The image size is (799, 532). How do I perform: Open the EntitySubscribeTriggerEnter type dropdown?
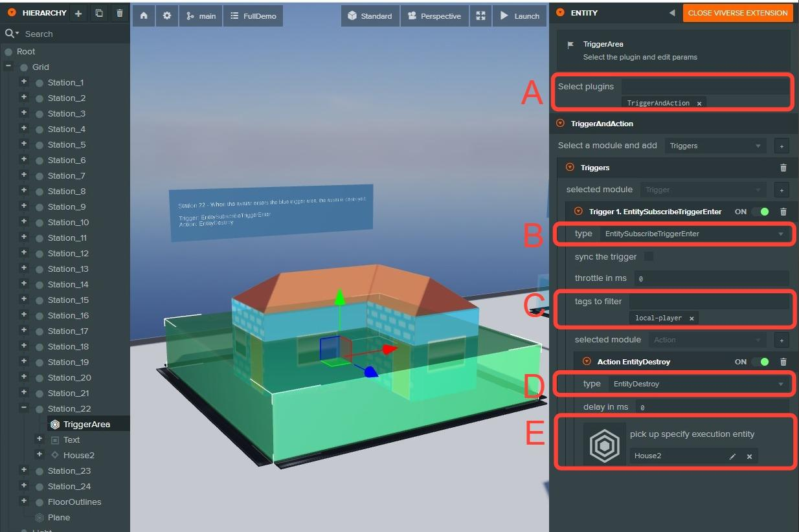tap(693, 234)
